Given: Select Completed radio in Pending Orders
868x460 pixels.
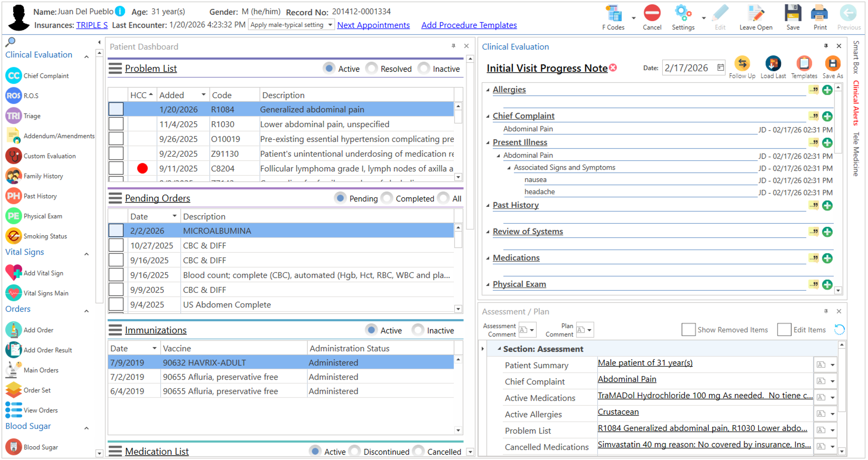Looking at the screenshot, I should tap(387, 198).
